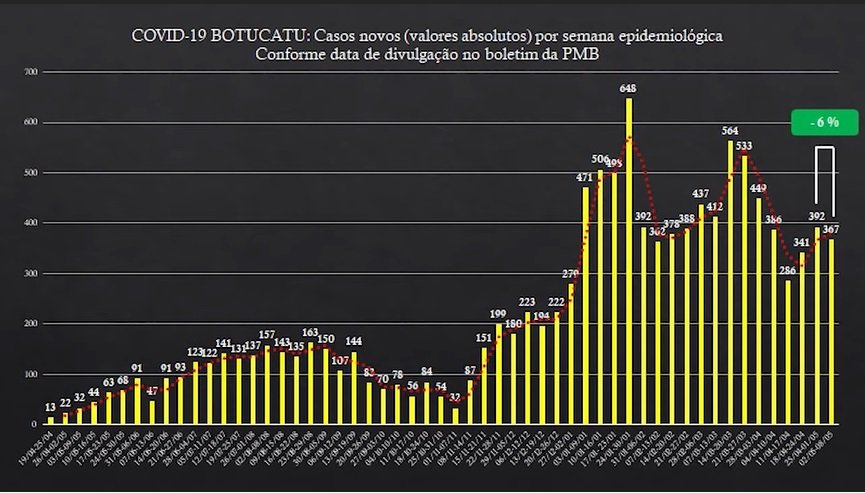The width and height of the screenshot is (865, 493).
Task: Click the 700 y-axis label
Action: (x=30, y=72)
